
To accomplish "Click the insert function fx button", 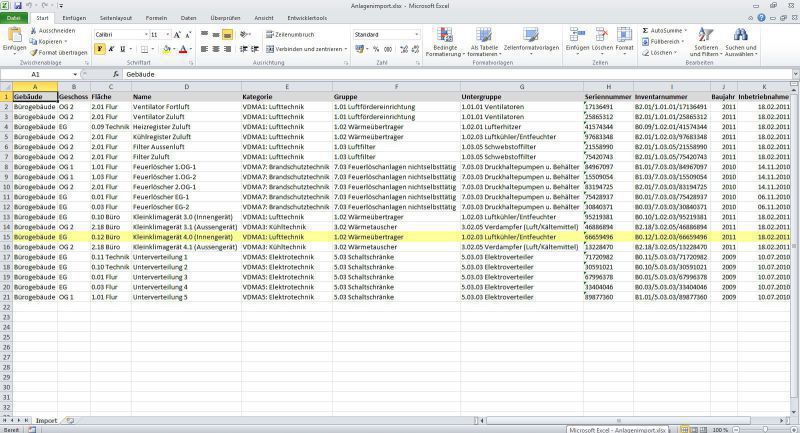I will tap(116, 74).
